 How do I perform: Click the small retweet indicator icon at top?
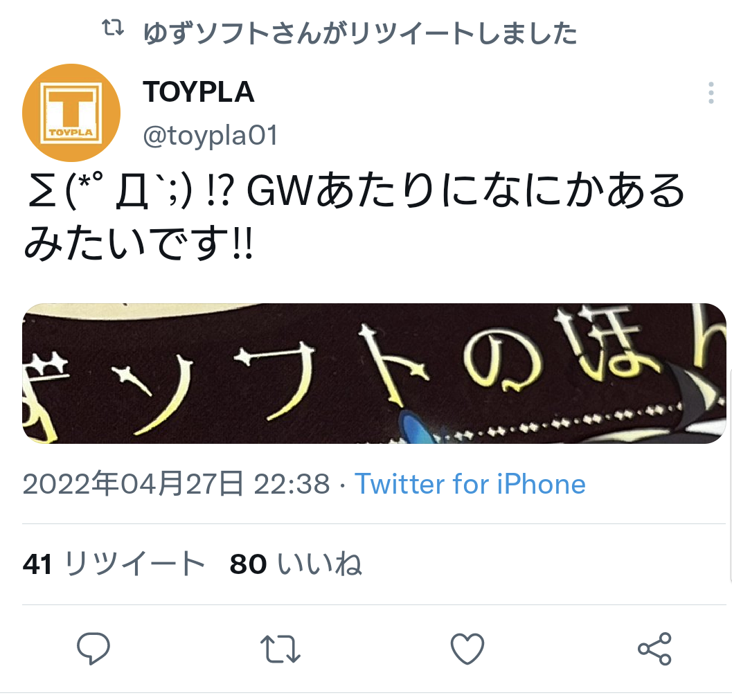[x=113, y=28]
